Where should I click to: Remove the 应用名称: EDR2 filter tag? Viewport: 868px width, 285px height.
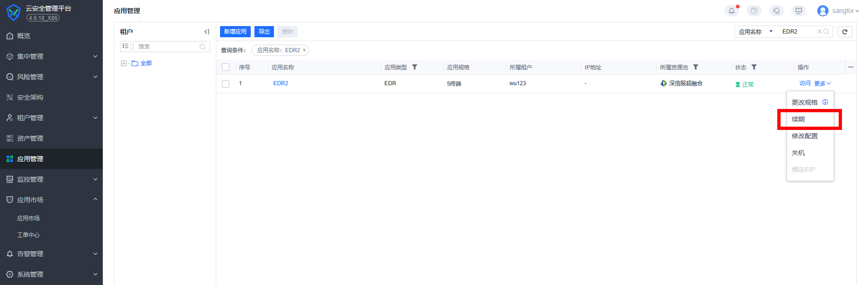click(305, 50)
